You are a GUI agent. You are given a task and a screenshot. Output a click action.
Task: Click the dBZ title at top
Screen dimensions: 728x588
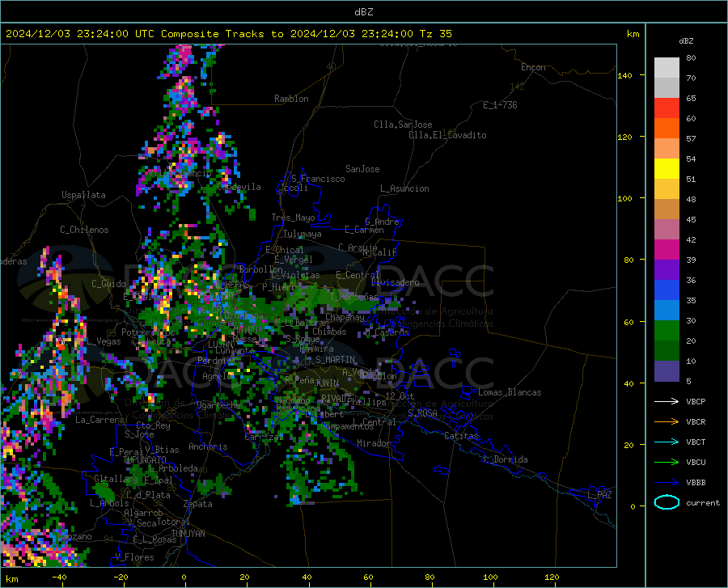tap(363, 12)
